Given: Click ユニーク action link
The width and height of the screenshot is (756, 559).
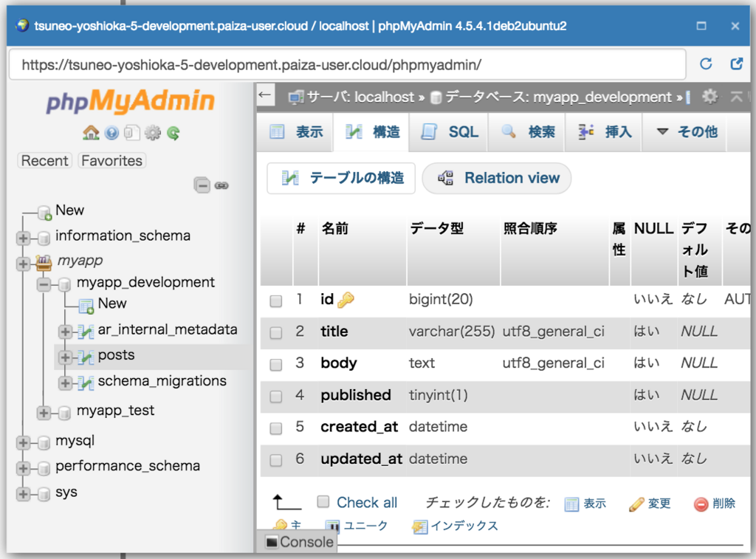Looking at the screenshot, I should (x=357, y=526).
